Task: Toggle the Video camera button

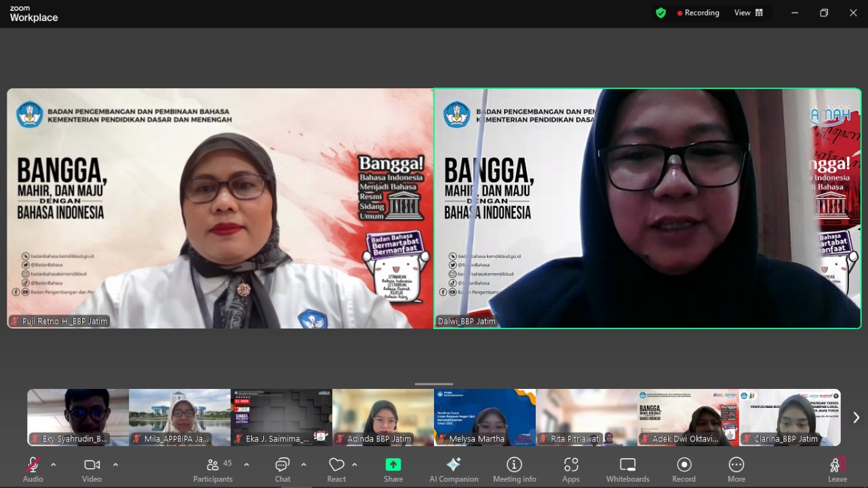Action: [x=92, y=469]
